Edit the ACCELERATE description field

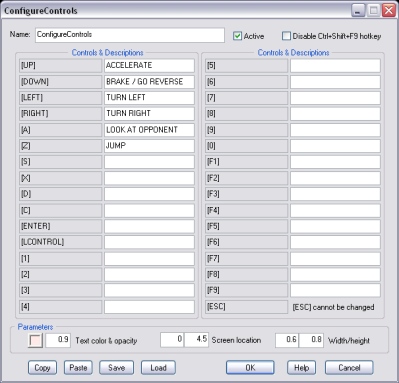pyautogui.click(x=149, y=66)
